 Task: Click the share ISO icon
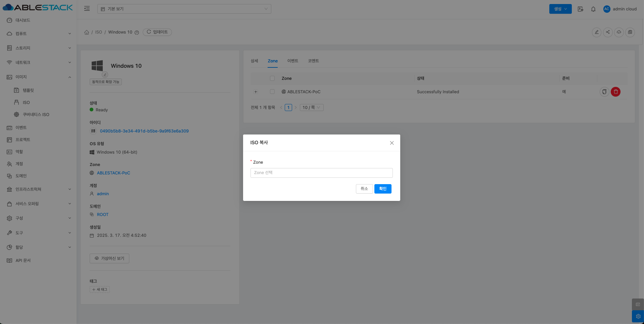(x=608, y=32)
